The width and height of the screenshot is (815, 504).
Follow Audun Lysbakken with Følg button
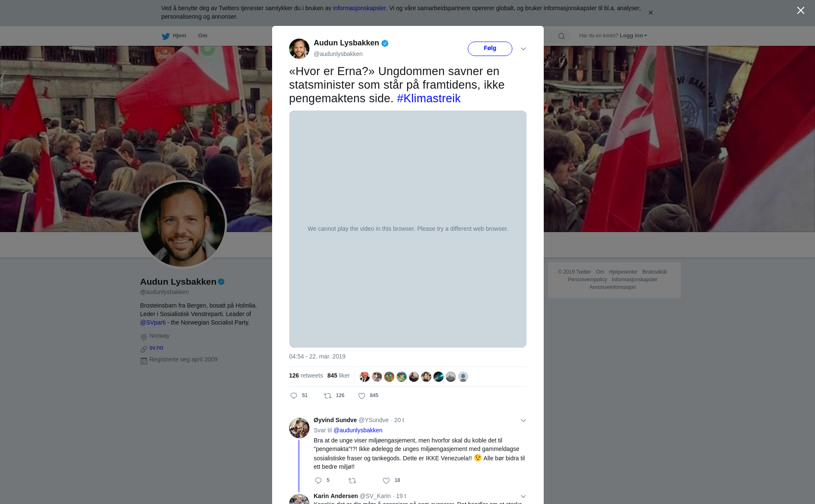click(x=490, y=48)
